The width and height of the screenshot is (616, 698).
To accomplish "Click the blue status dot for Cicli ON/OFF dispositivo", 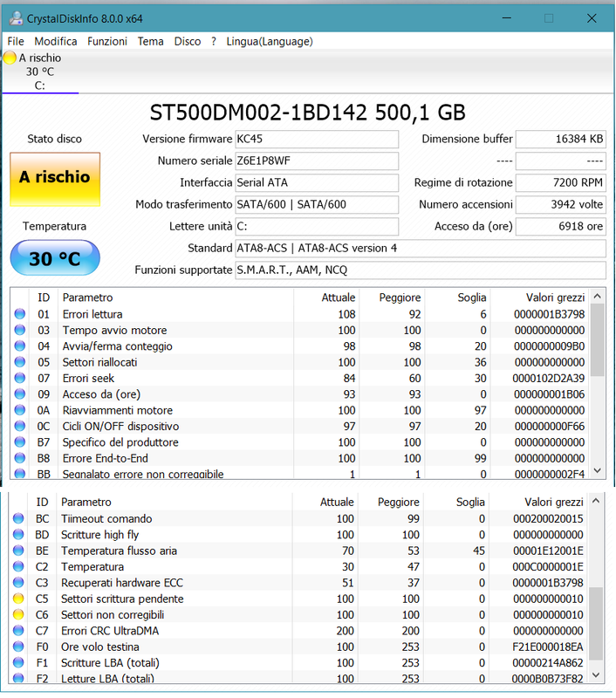I will pyautogui.click(x=19, y=426).
